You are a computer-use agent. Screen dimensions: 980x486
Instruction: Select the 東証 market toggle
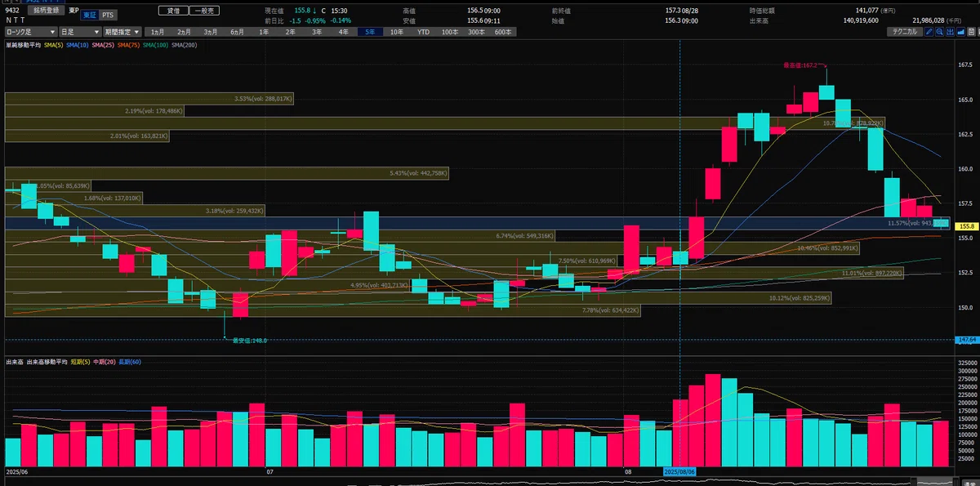point(88,16)
